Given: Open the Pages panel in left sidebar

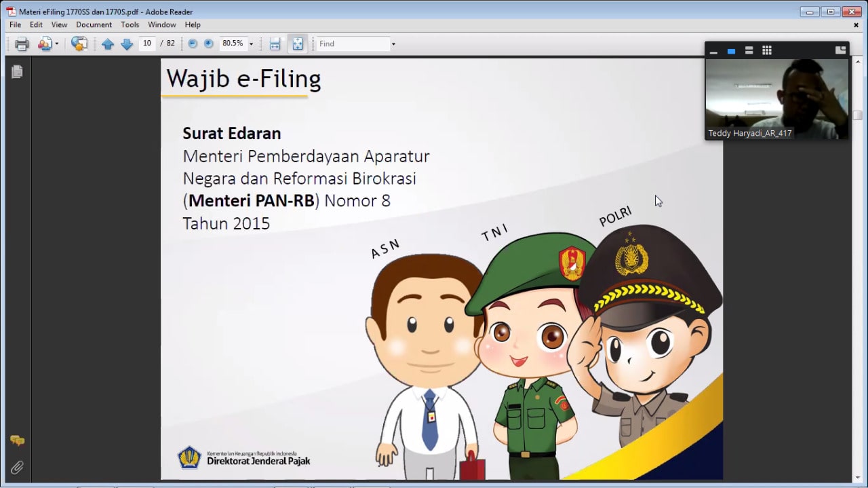Looking at the screenshot, I should (x=17, y=72).
